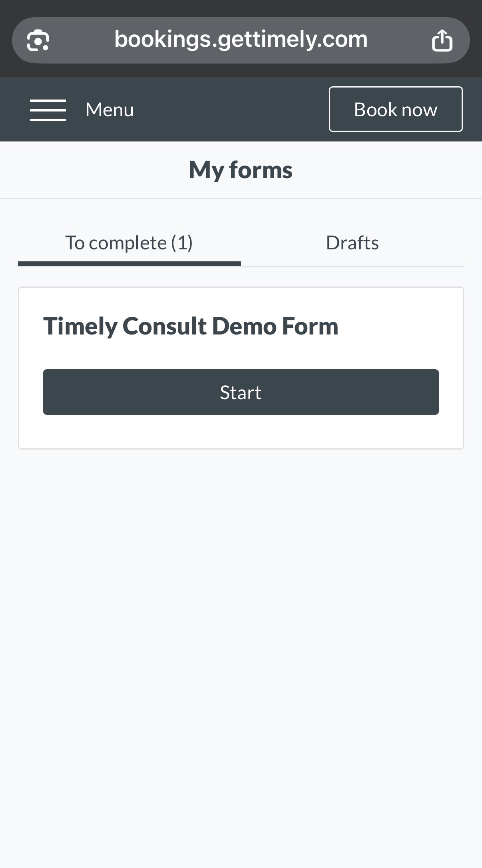Click the white form card below its Start button
Viewport: 482px width, 868px height.
click(241, 432)
